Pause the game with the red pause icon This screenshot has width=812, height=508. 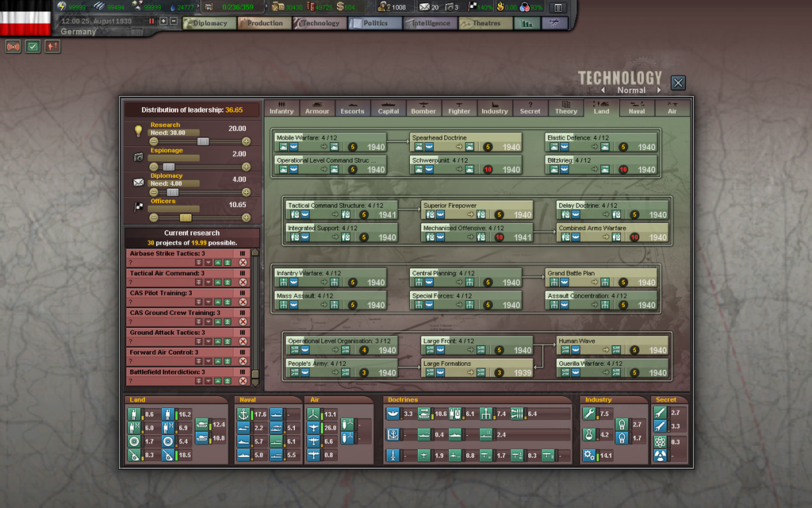[151, 21]
